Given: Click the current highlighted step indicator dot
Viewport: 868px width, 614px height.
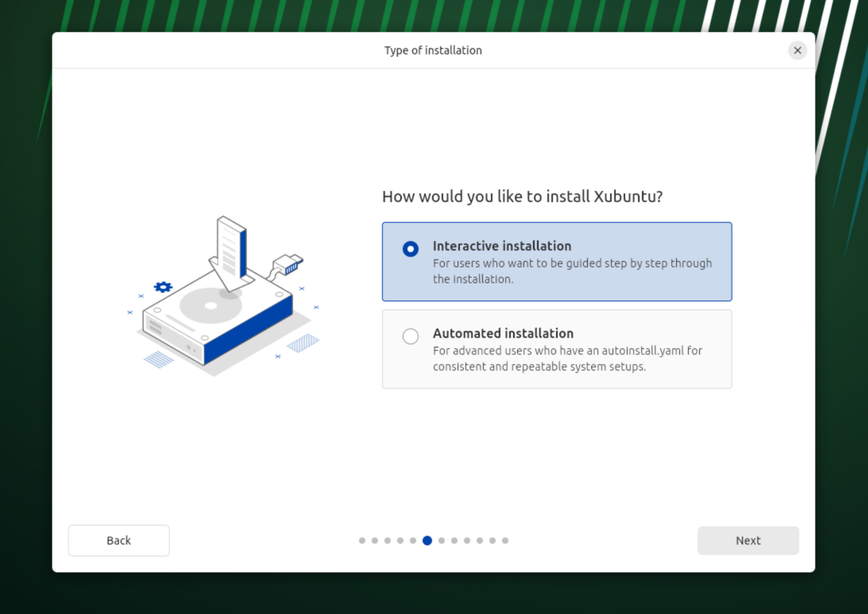Looking at the screenshot, I should 427,540.
